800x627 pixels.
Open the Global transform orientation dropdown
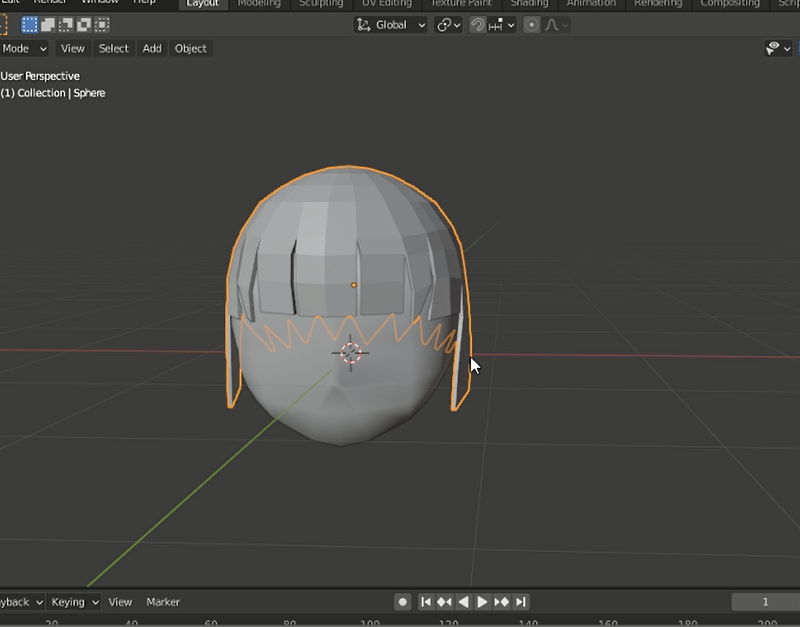point(390,25)
